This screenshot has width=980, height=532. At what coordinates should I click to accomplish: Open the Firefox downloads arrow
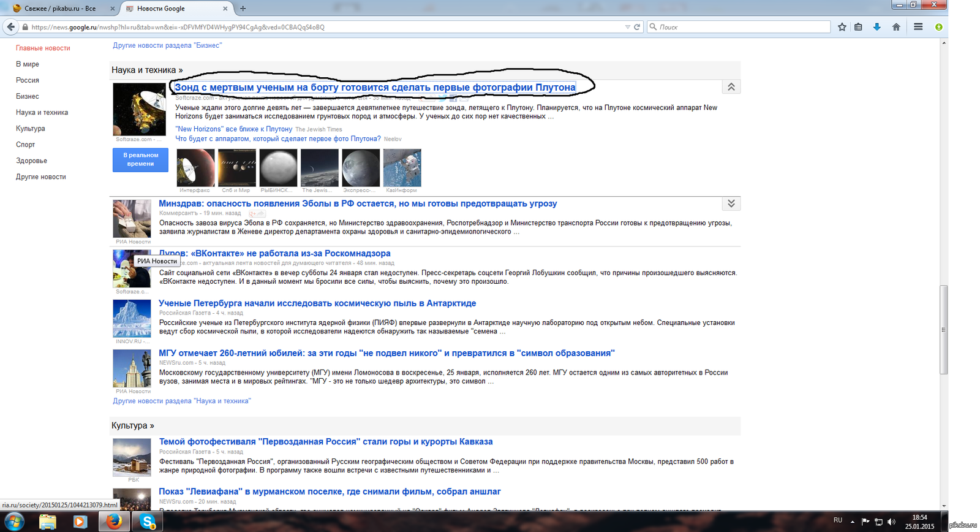point(877,27)
